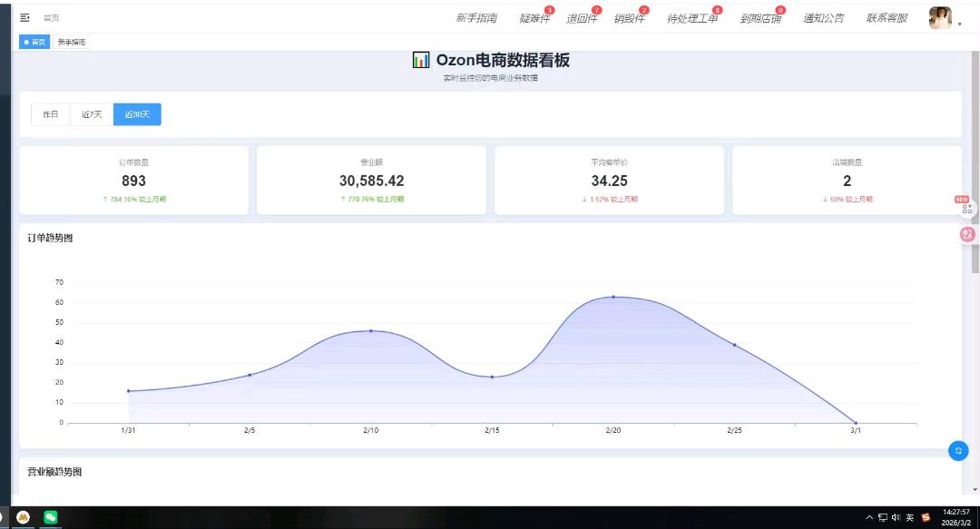Viewport: 980px width, 529px height.
Task: Expand the user account dropdown arrow
Action: [960, 24]
